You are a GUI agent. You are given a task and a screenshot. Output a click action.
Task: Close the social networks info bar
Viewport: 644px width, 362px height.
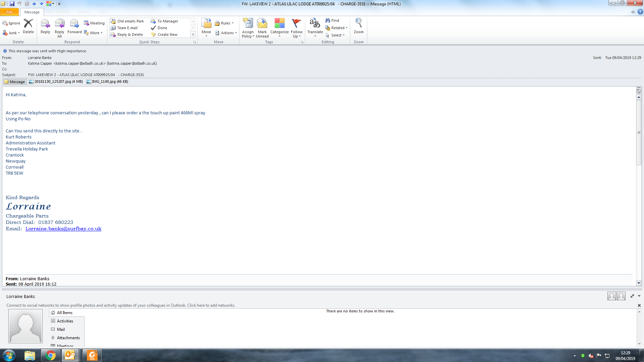[x=639, y=305]
